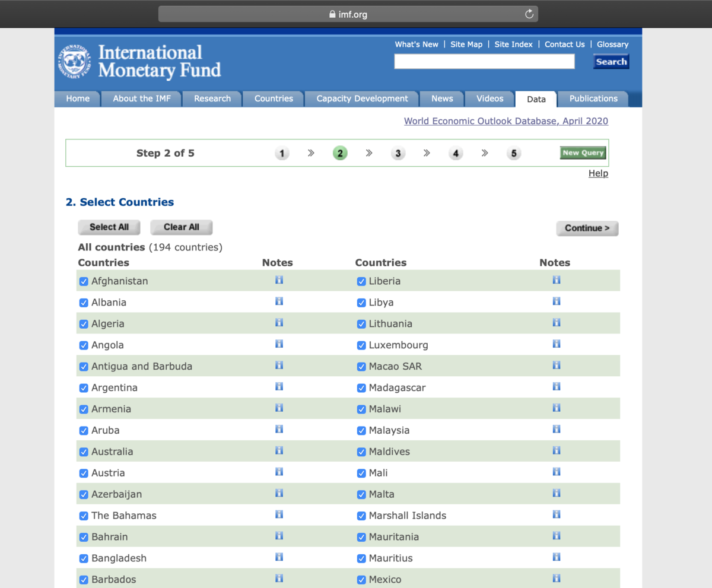
Task: Open the Research tab
Action: pyautogui.click(x=212, y=99)
